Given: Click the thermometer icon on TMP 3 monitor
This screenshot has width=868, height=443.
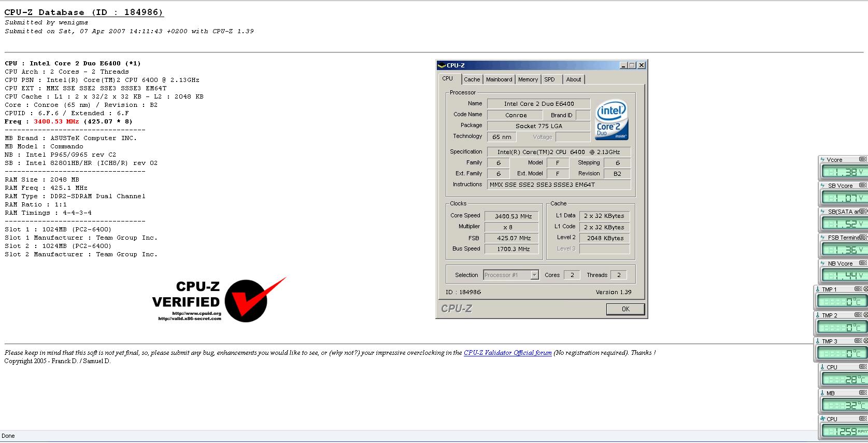Looking at the screenshot, I should click(x=818, y=341).
